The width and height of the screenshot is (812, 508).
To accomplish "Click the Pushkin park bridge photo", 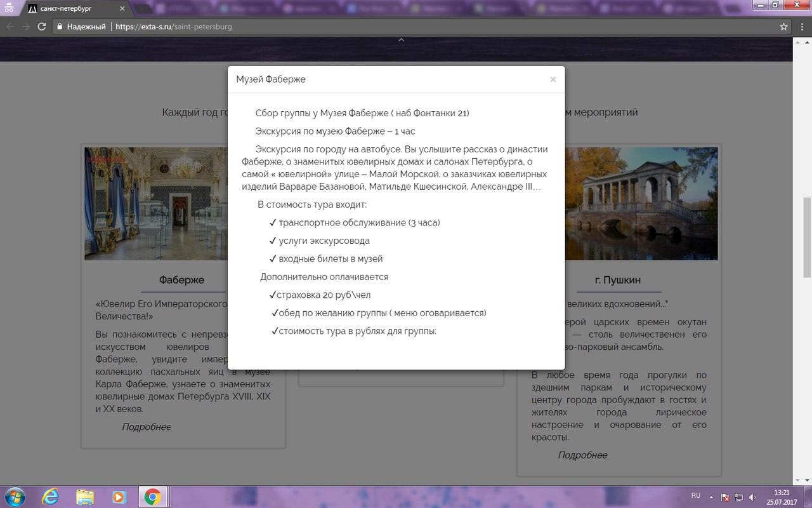I will pyautogui.click(x=641, y=204).
